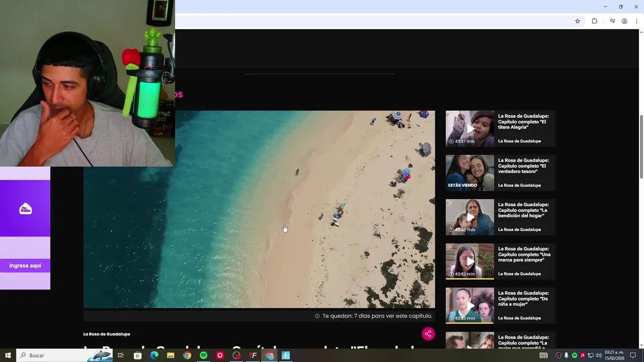Open the Windows Start menu
This screenshot has height=362, width=644.
coord(8,355)
